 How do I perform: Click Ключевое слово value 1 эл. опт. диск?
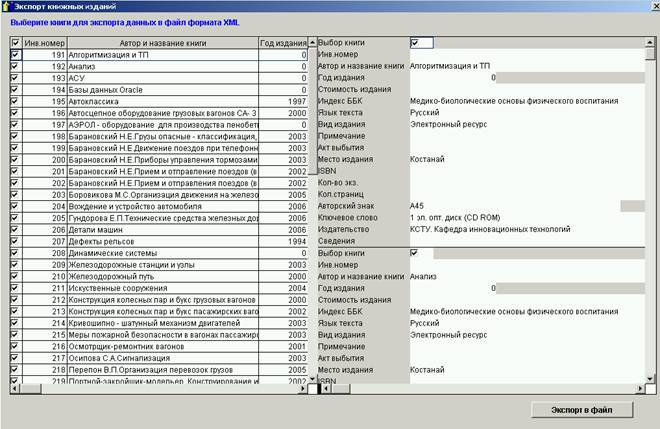(455, 218)
